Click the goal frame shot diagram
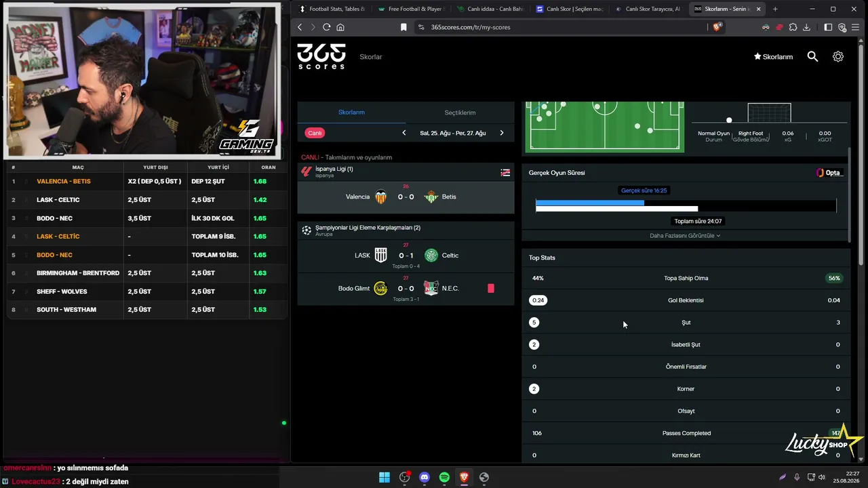Image resolution: width=868 pixels, height=488 pixels. [x=769, y=113]
